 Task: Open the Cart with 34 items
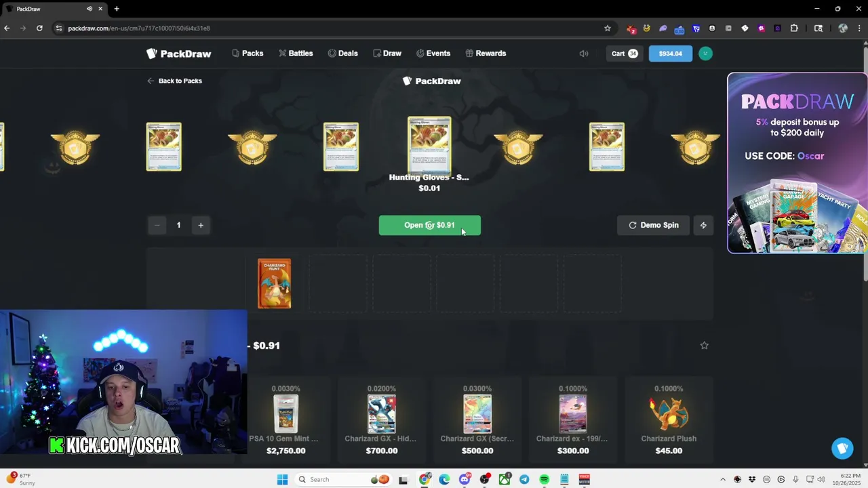coord(625,54)
